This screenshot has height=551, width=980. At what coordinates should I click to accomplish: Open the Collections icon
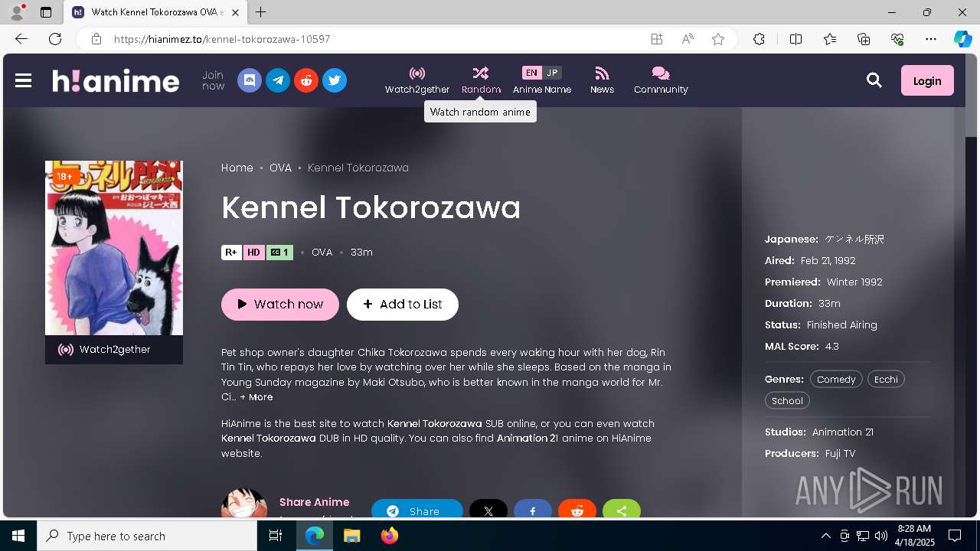(864, 39)
